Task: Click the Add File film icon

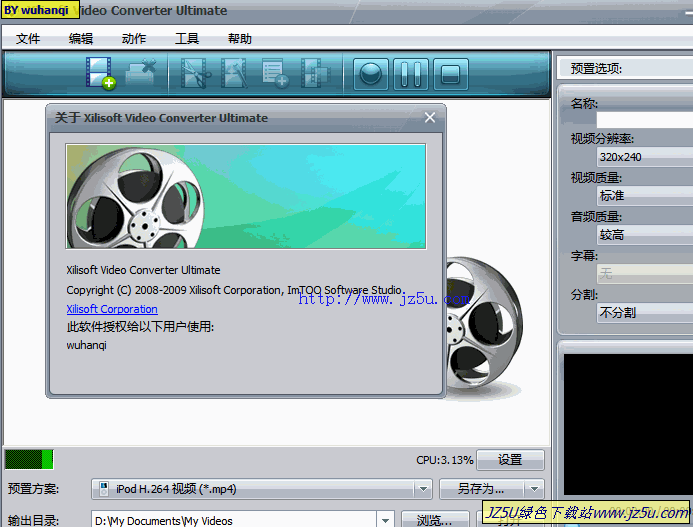Action: [x=101, y=73]
